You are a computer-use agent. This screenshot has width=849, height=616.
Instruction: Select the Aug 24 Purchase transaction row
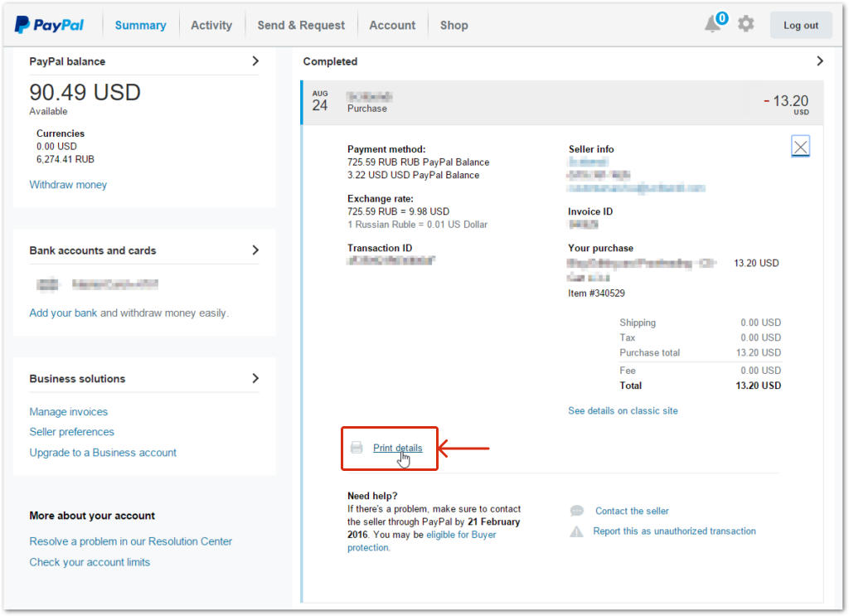click(x=563, y=102)
